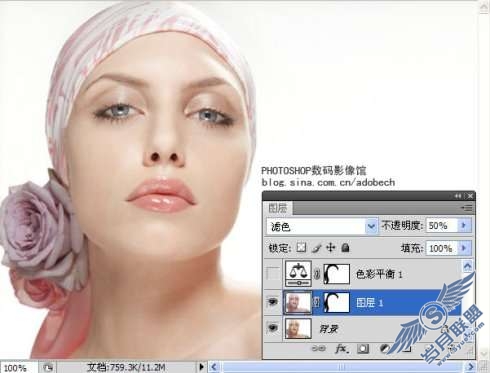
Task: Lock layer position with the move icon
Action: [331, 248]
